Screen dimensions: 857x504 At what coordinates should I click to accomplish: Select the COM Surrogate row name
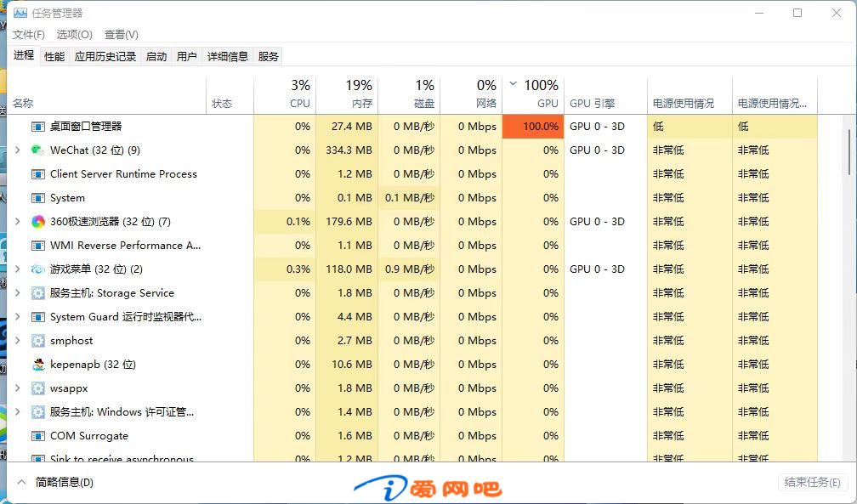click(89, 436)
